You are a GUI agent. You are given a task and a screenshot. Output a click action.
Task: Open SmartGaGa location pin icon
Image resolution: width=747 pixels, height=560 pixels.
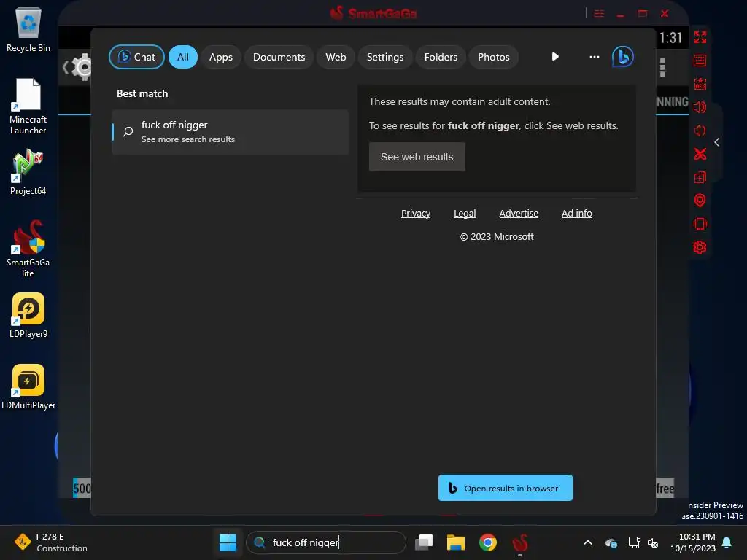700,201
